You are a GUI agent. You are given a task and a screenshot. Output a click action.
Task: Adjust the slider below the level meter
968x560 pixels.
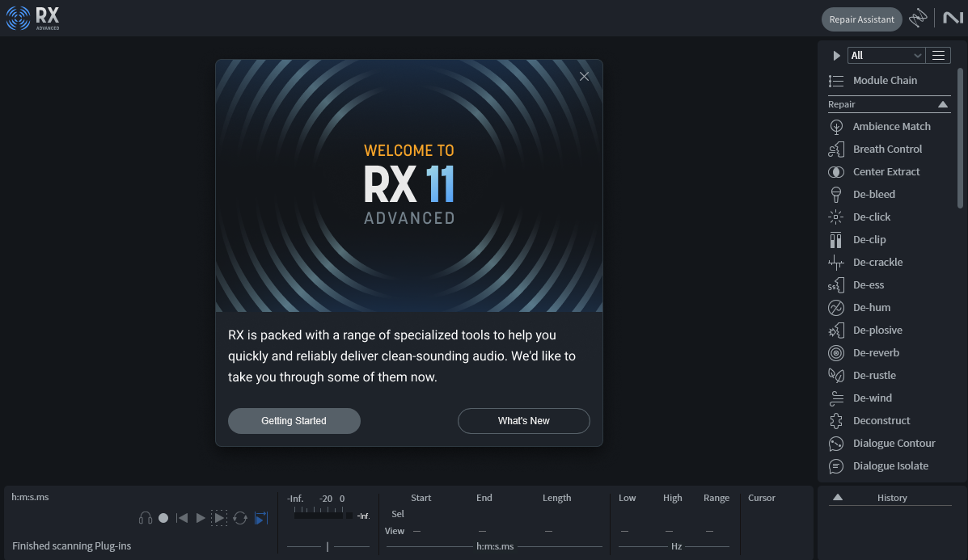(x=328, y=546)
